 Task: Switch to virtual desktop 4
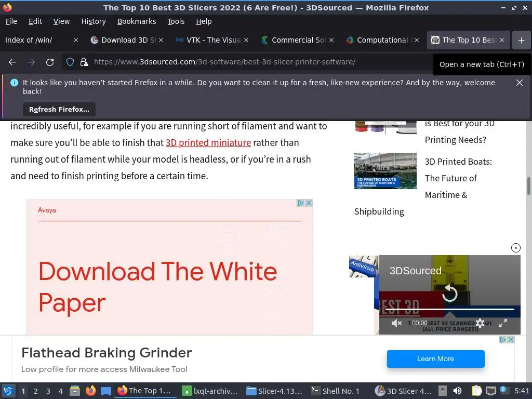[x=61, y=391]
